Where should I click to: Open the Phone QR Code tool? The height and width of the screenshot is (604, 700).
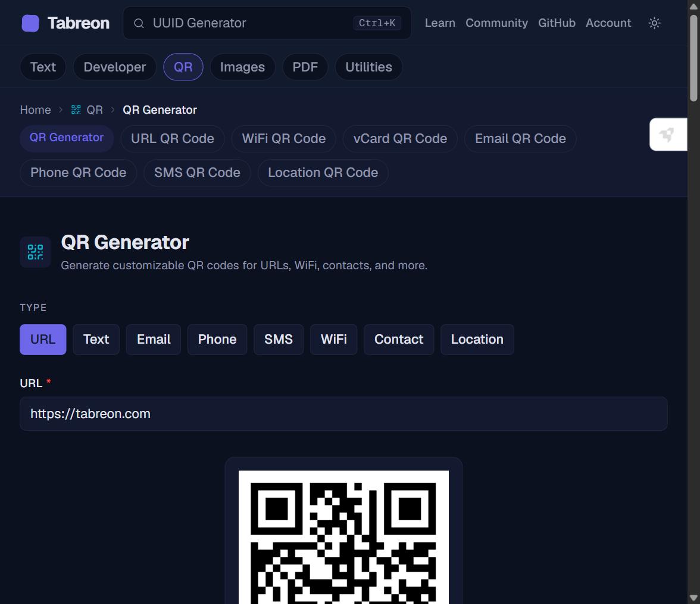click(78, 173)
